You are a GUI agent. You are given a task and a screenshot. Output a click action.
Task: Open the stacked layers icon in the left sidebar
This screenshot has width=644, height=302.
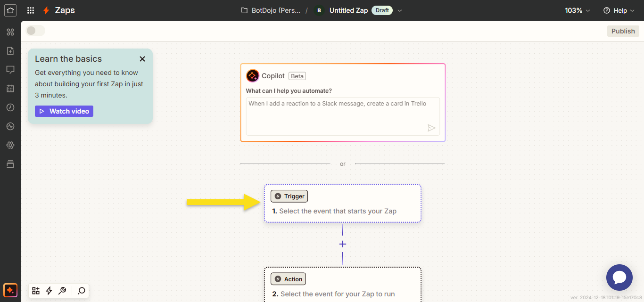(10, 164)
